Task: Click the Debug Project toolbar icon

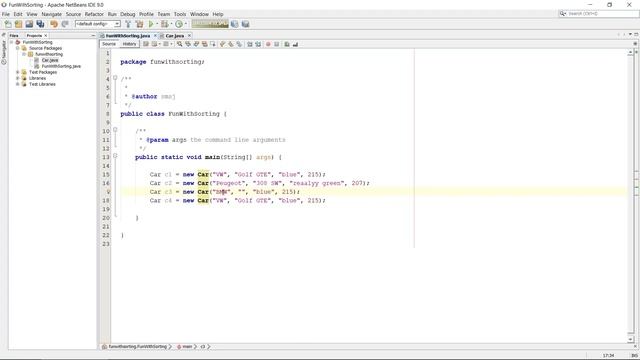Action: 164,24
